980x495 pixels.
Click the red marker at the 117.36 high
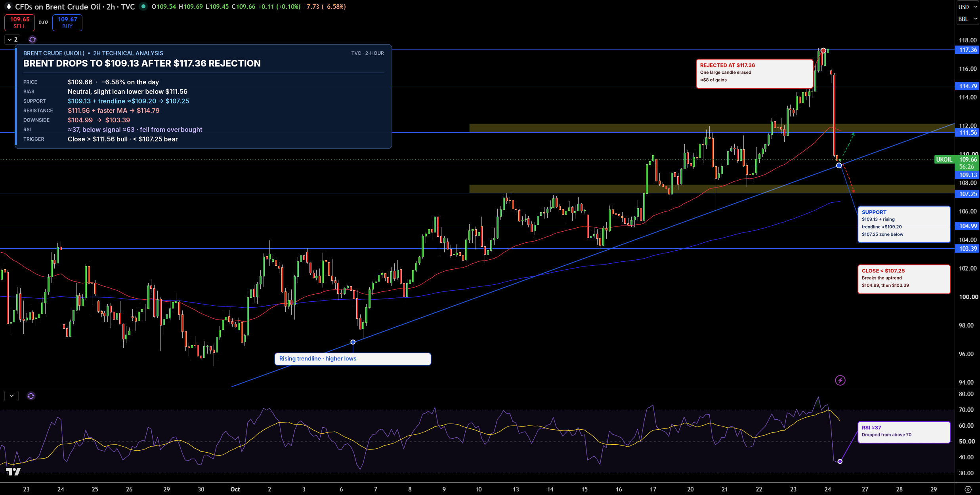coord(823,51)
